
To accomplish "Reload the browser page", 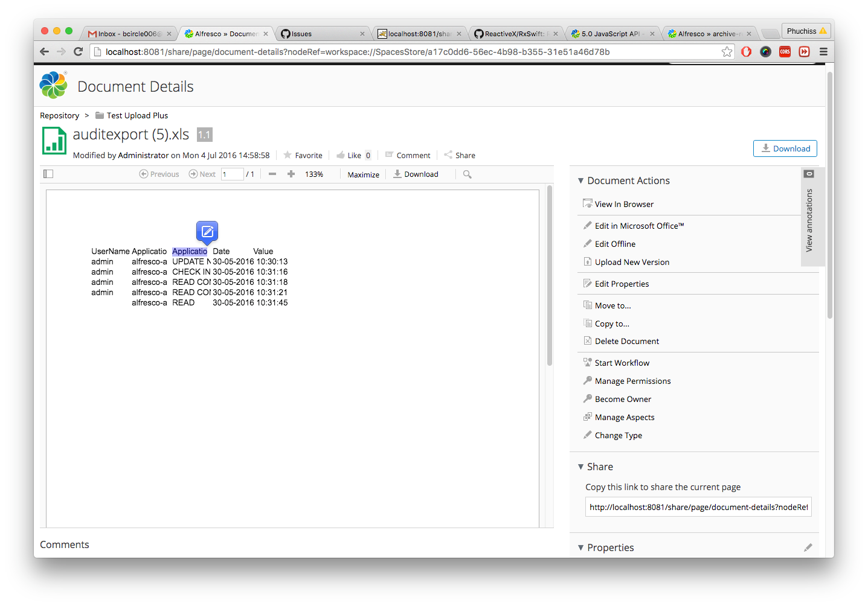I will click(x=78, y=52).
